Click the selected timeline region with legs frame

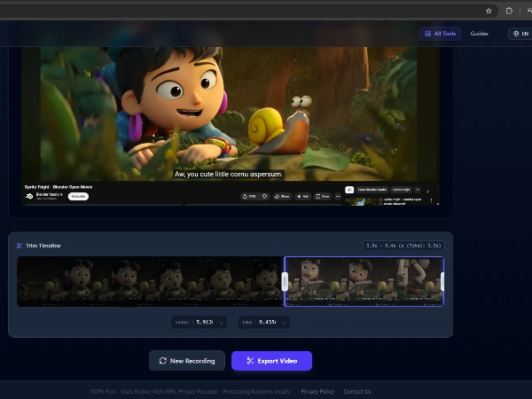coord(420,282)
